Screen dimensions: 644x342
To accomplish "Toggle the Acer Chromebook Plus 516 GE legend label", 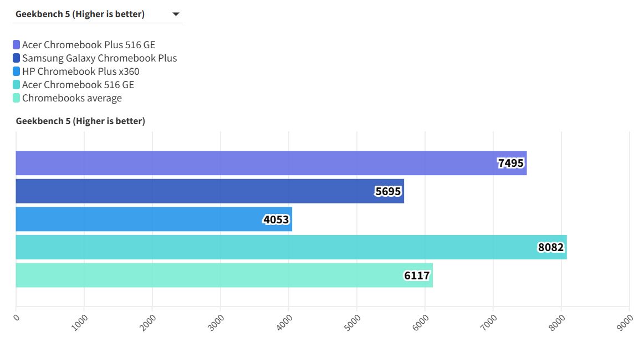I will [x=89, y=45].
